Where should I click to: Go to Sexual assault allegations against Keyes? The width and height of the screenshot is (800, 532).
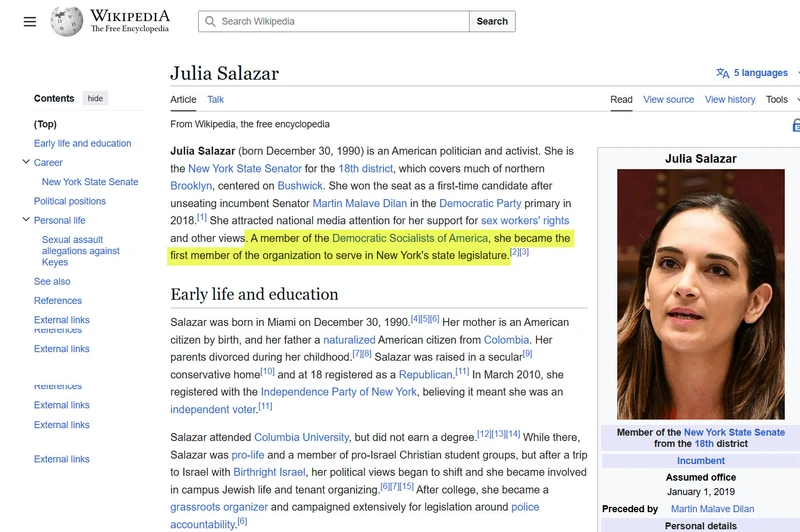click(81, 250)
